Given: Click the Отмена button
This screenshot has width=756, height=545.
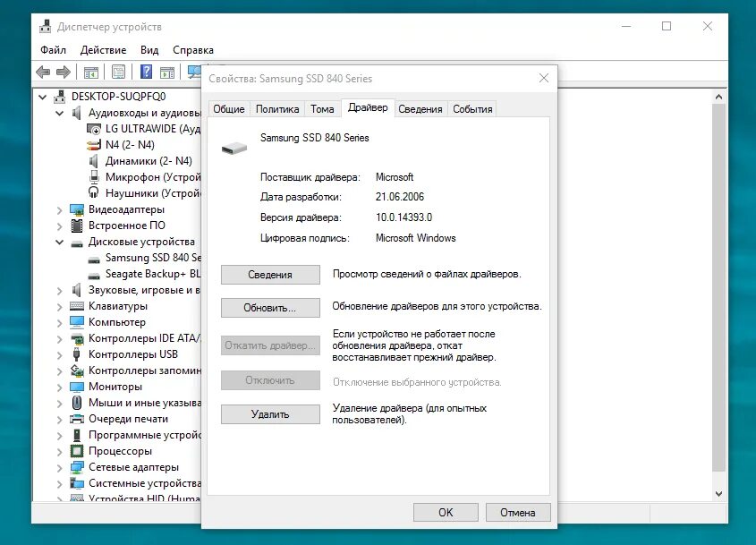Looking at the screenshot, I should [518, 512].
